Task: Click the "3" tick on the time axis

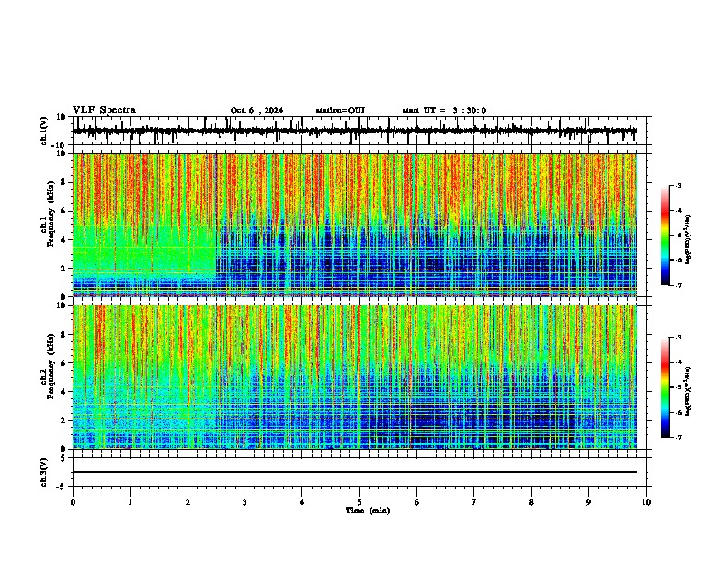Action: (245, 502)
